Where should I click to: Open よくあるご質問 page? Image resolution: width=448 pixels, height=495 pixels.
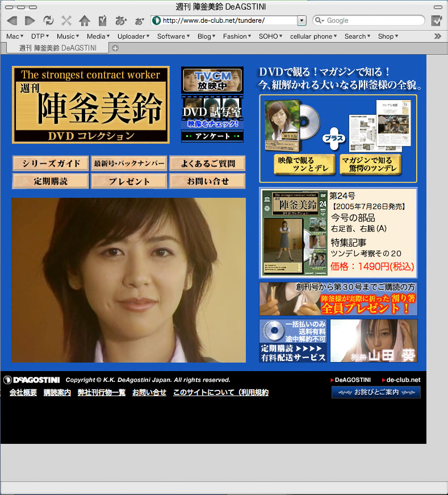pos(208,163)
